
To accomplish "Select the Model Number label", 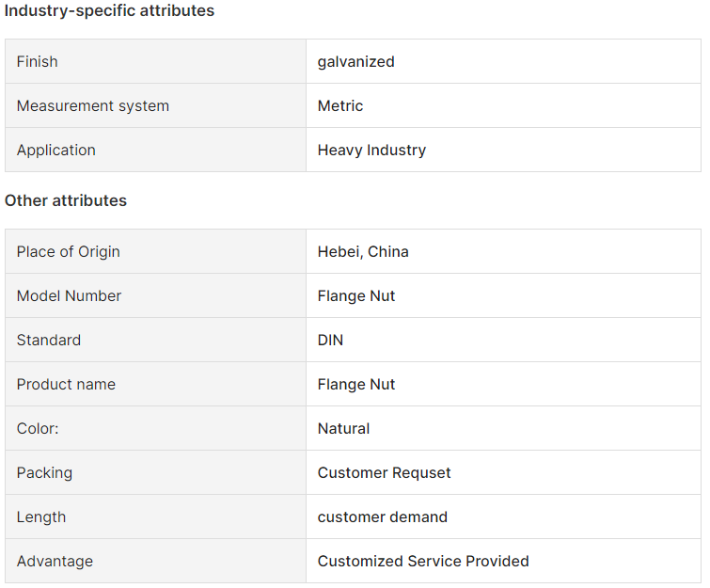I will pos(69,295).
